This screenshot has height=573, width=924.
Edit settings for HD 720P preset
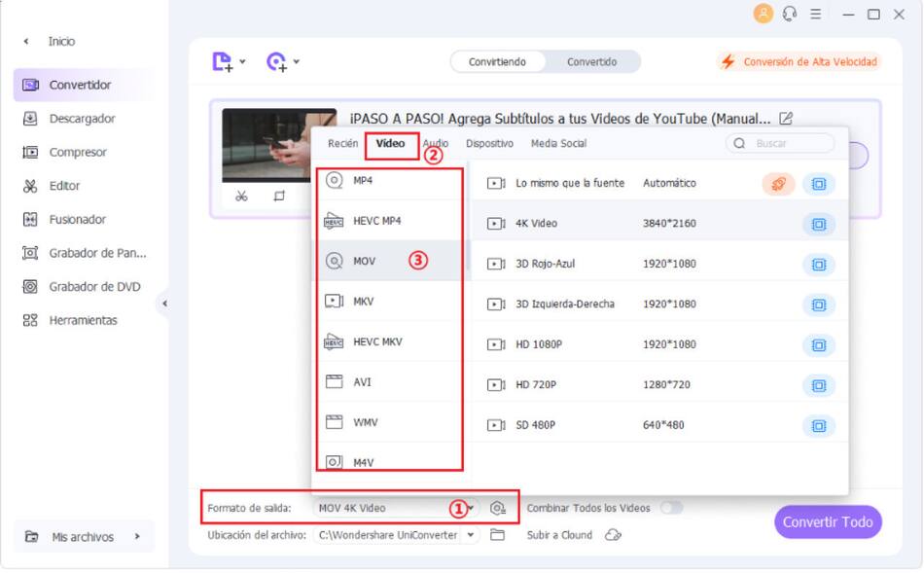tap(819, 385)
